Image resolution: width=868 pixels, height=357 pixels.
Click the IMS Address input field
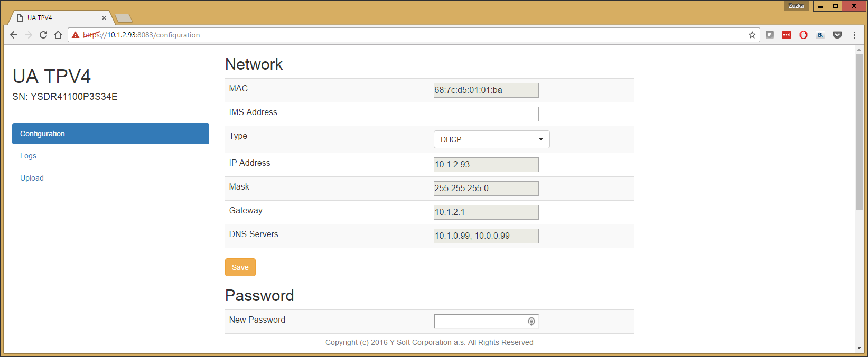point(486,114)
